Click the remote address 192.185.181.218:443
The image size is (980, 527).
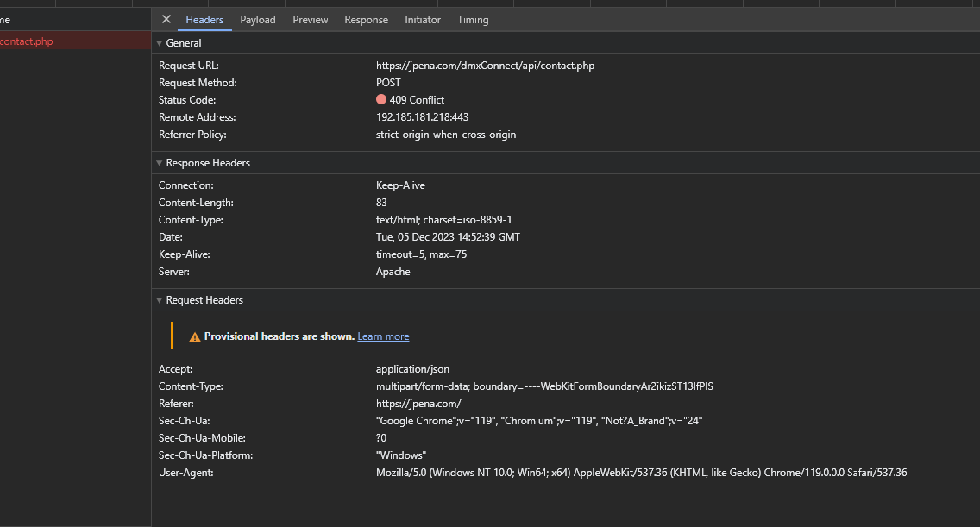pyautogui.click(x=423, y=117)
